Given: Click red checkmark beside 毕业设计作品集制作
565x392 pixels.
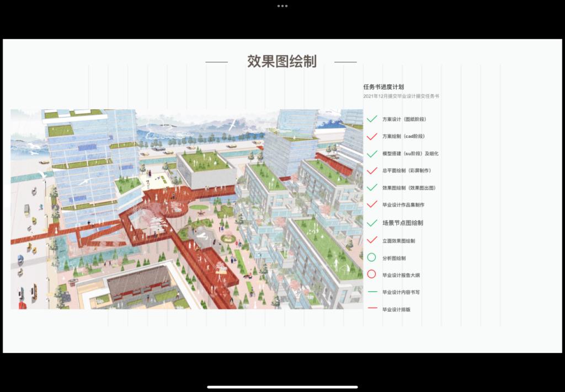Looking at the screenshot, I should 372,205.
